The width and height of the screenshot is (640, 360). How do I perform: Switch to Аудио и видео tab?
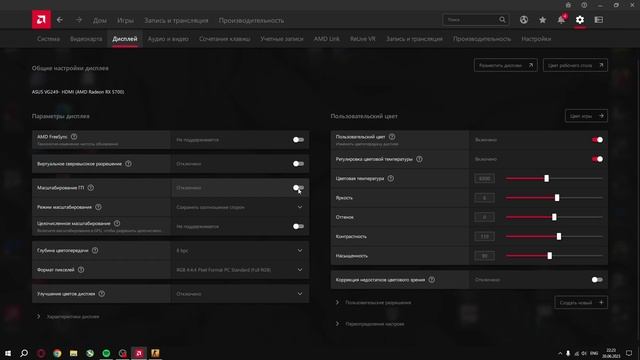tap(168, 39)
